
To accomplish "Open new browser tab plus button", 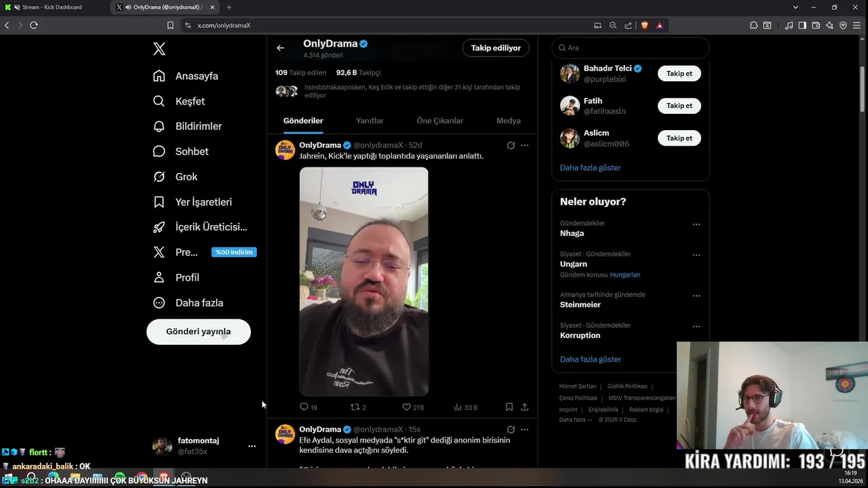I will coord(229,7).
